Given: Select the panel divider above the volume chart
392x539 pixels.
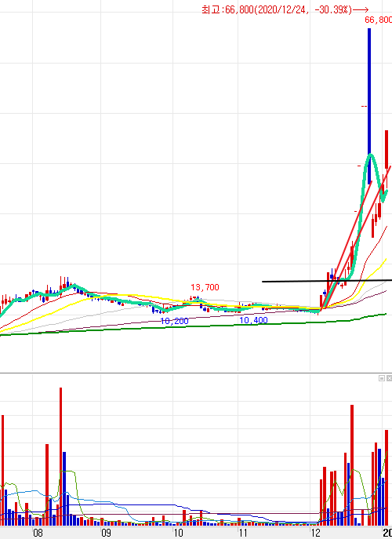Looking at the screenshot, I should click(196, 373).
